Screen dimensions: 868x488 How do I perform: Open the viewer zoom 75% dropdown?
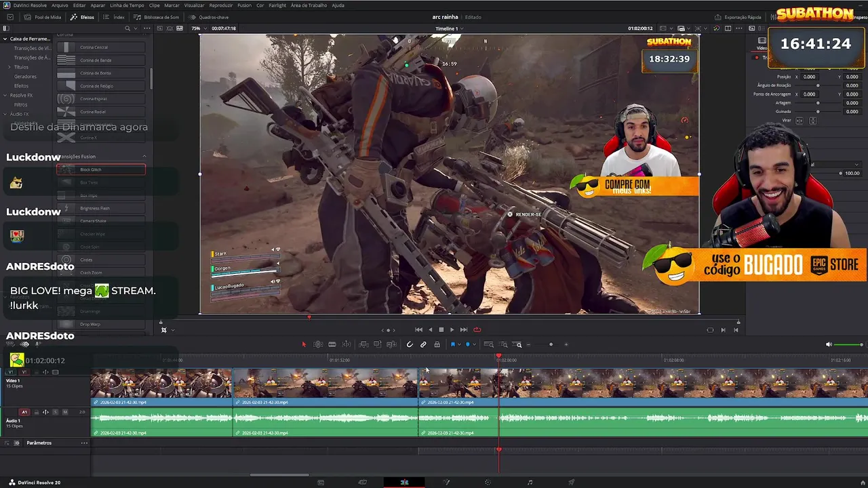197,28
